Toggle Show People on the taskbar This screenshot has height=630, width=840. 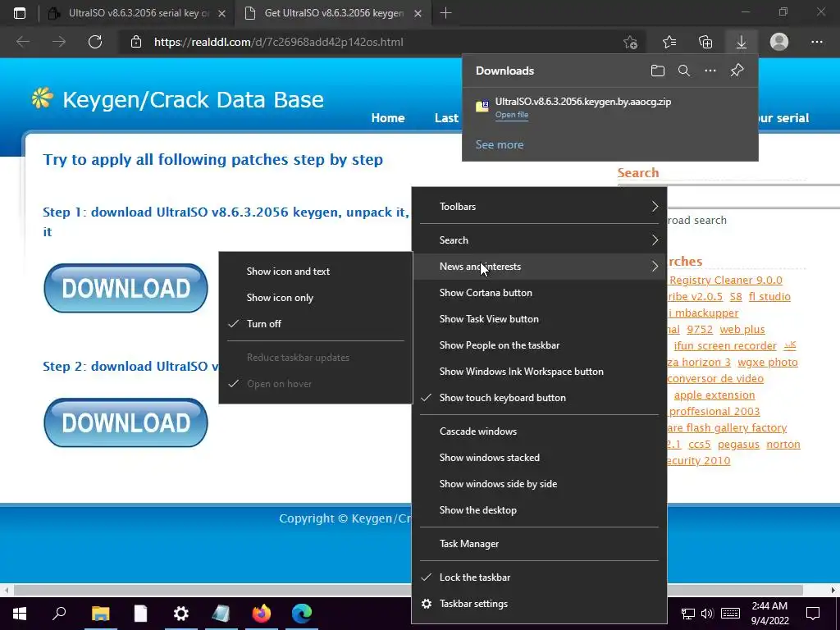point(539,345)
